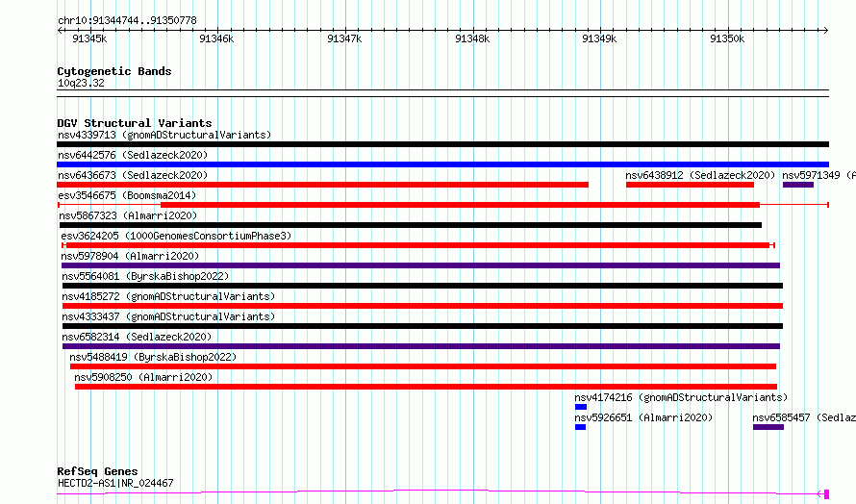Click the small blue nsv4174216 feature
The width and height of the screenshot is (856, 504).
coord(580,407)
